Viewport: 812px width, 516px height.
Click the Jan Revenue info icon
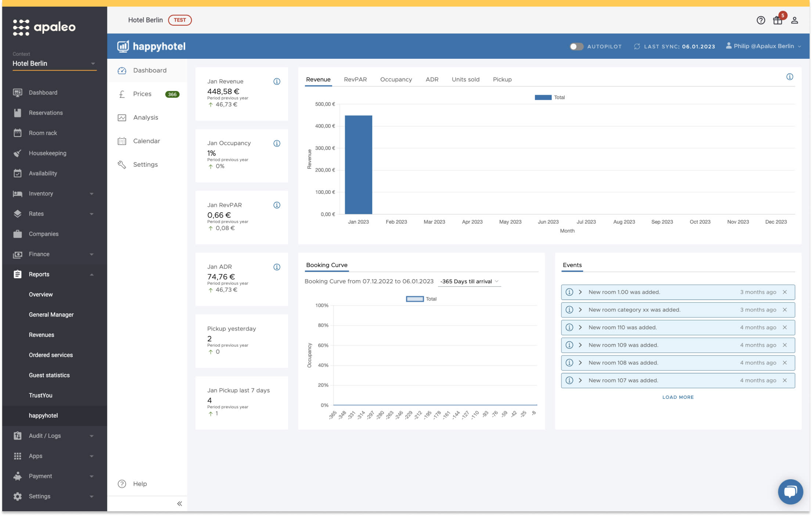[277, 82]
